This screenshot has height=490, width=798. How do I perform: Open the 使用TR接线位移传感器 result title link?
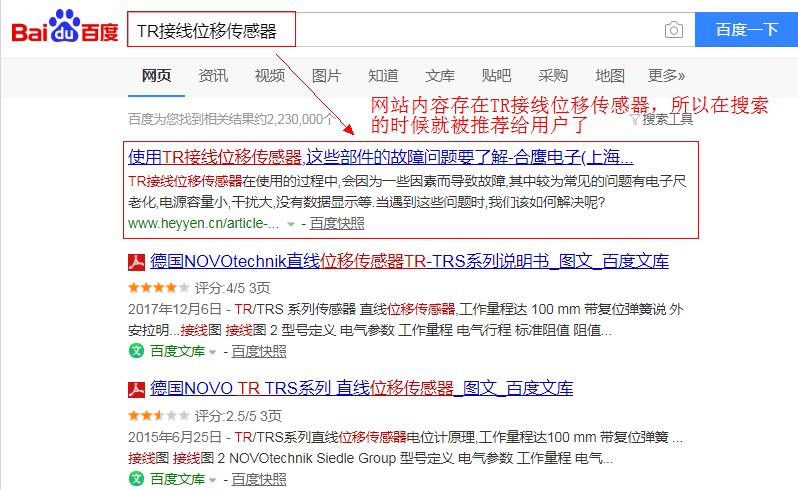pos(380,157)
